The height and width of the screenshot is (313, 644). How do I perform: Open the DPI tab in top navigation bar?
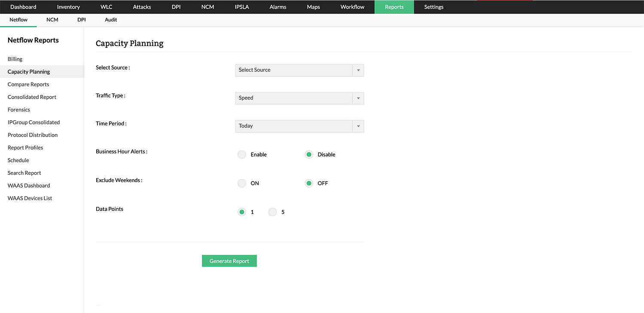pos(176,7)
